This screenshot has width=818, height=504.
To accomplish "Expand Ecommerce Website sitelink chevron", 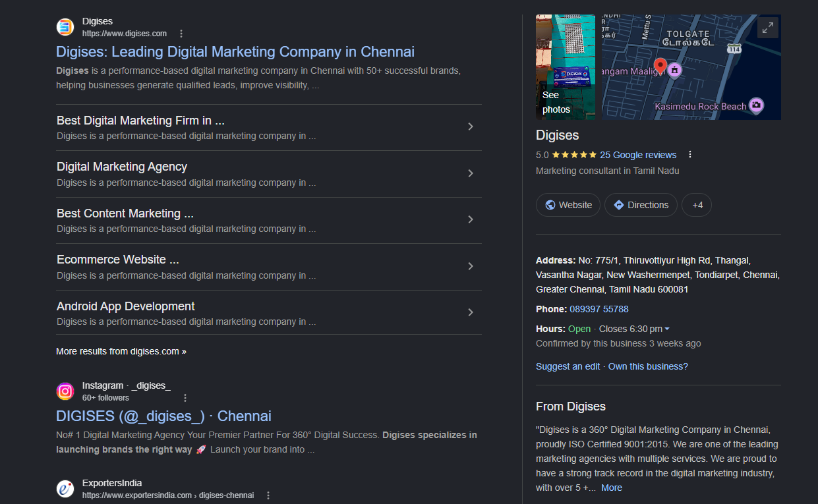I will point(470,266).
